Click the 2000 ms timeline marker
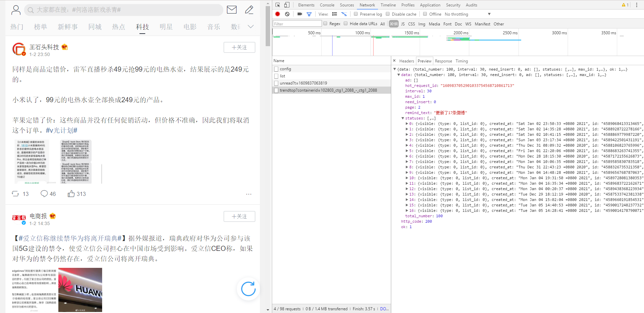Viewport: 644px width, 313px height. (461, 33)
